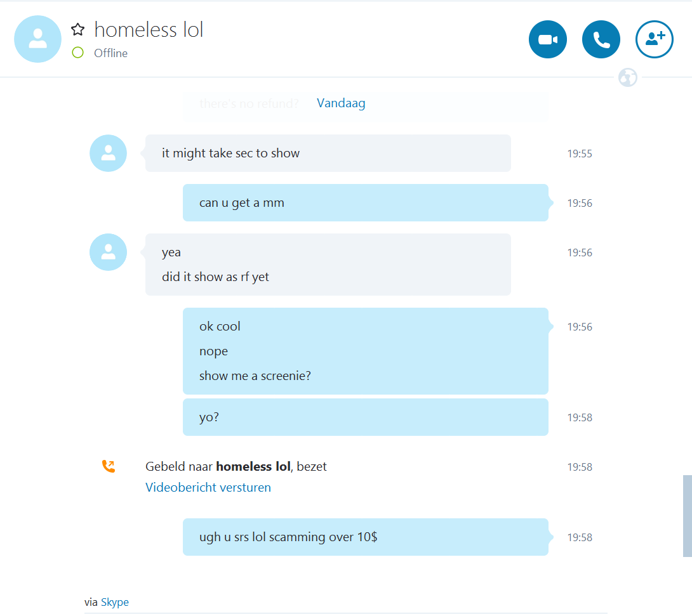
Task: Click the 'homeless lol' contact name heading
Action: [149, 30]
